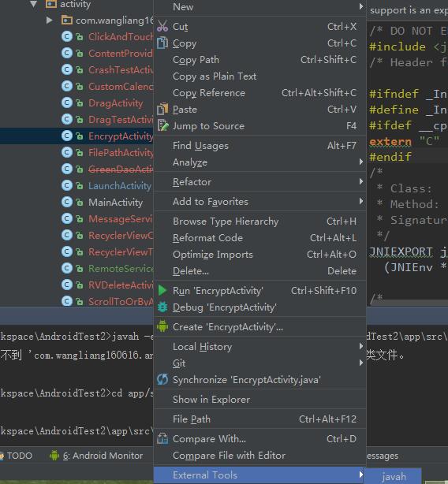Click the extern "C" code line
The image size is (448, 484).
point(404,141)
